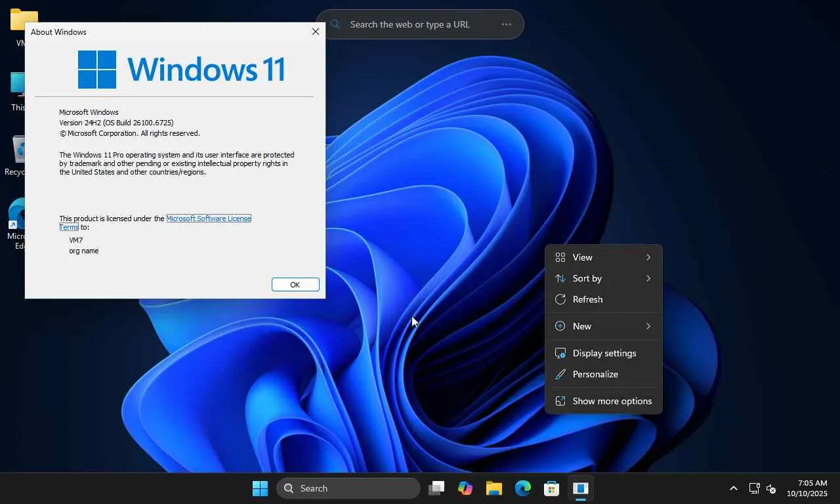
Task: Show hidden icons in the system tray
Action: [734, 488]
